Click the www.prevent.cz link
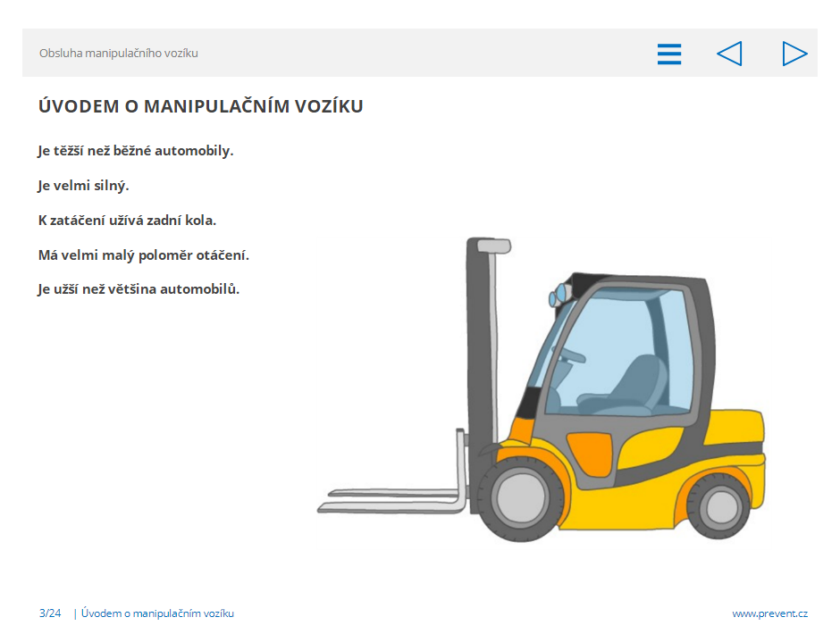Viewport: 840px width, 634px height. [769, 613]
